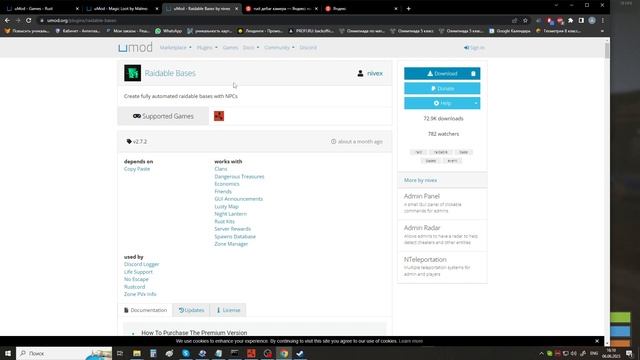Open the GUI Announcements link
This screenshot has width=640, height=360.
tap(238, 199)
